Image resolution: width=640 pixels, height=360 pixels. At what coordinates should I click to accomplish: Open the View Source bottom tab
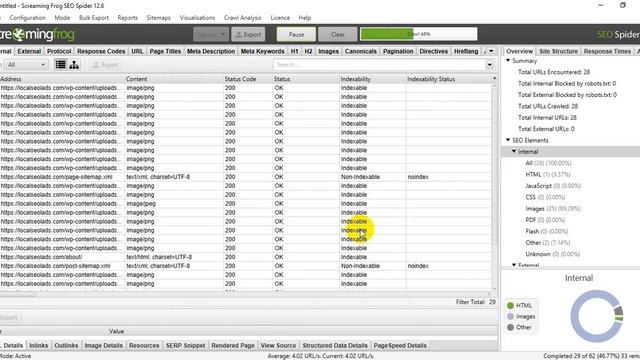tap(278, 346)
